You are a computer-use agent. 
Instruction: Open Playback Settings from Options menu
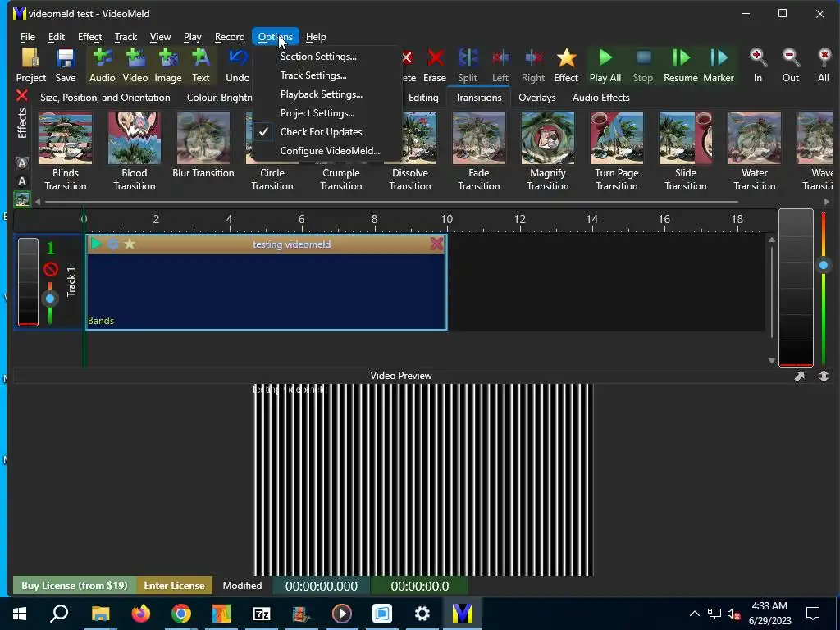point(322,94)
